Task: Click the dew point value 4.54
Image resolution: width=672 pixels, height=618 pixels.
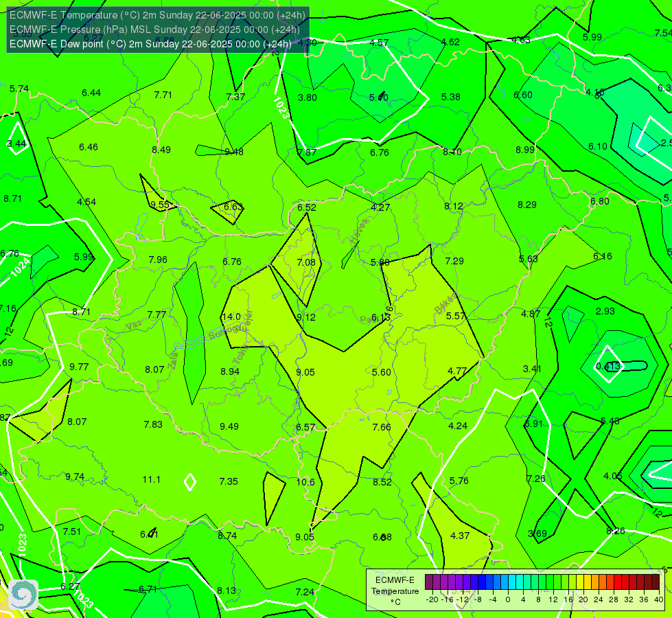Action: coord(86,202)
